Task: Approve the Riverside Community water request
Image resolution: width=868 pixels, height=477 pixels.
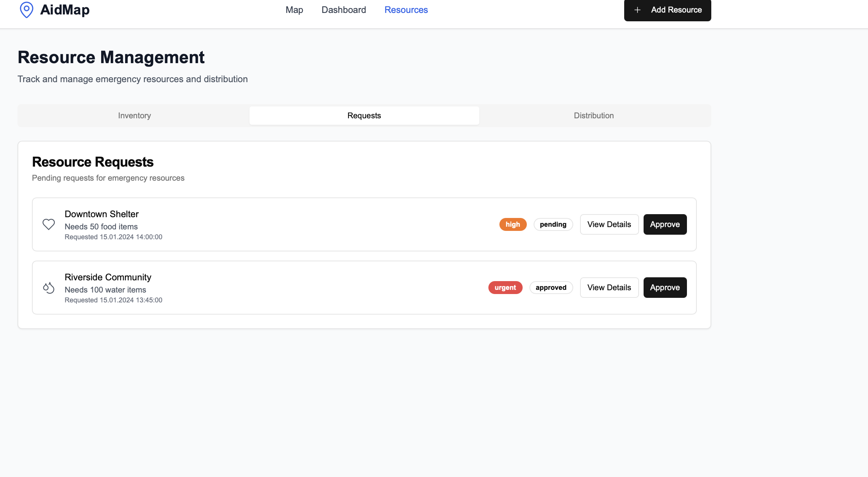Action: coord(665,288)
